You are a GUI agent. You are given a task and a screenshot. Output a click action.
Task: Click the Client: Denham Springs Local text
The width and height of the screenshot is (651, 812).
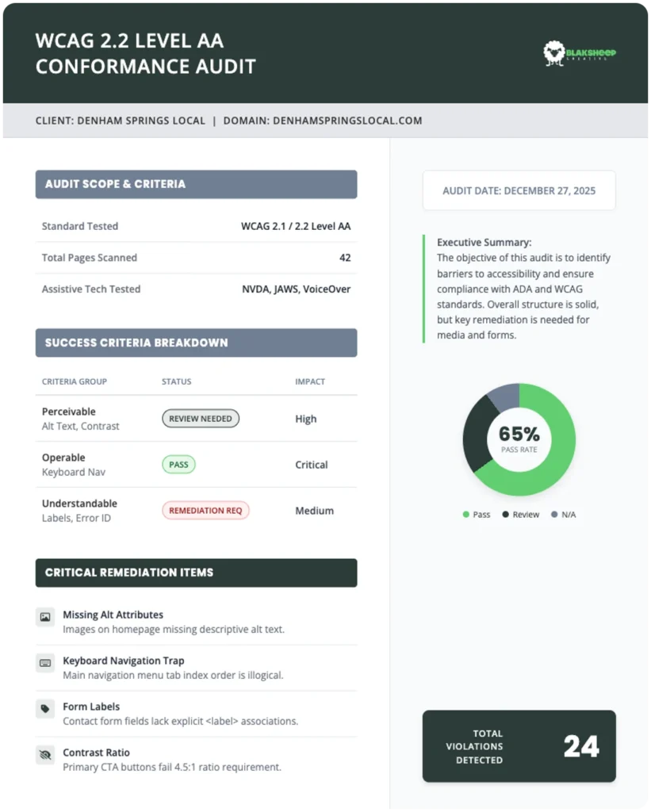click(121, 121)
